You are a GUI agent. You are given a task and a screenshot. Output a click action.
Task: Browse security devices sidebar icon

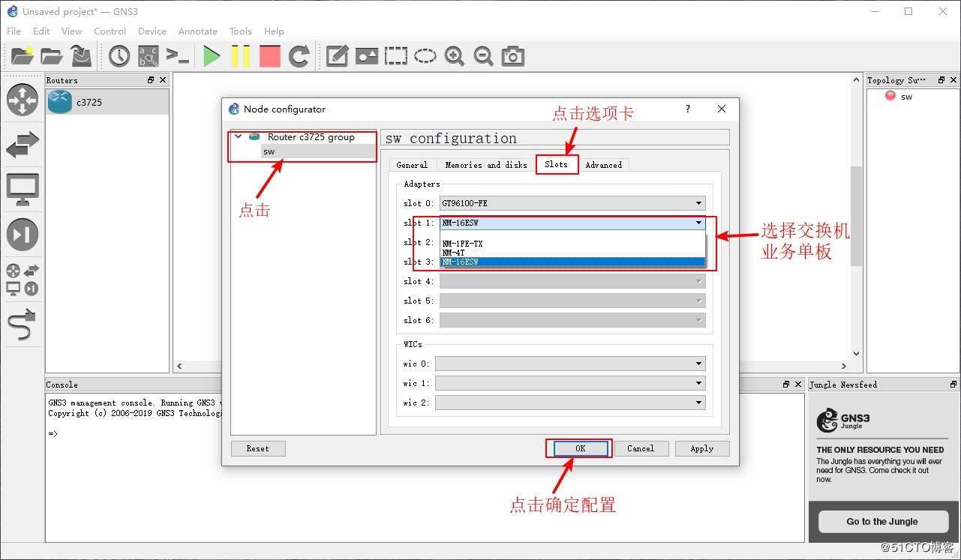(x=23, y=235)
